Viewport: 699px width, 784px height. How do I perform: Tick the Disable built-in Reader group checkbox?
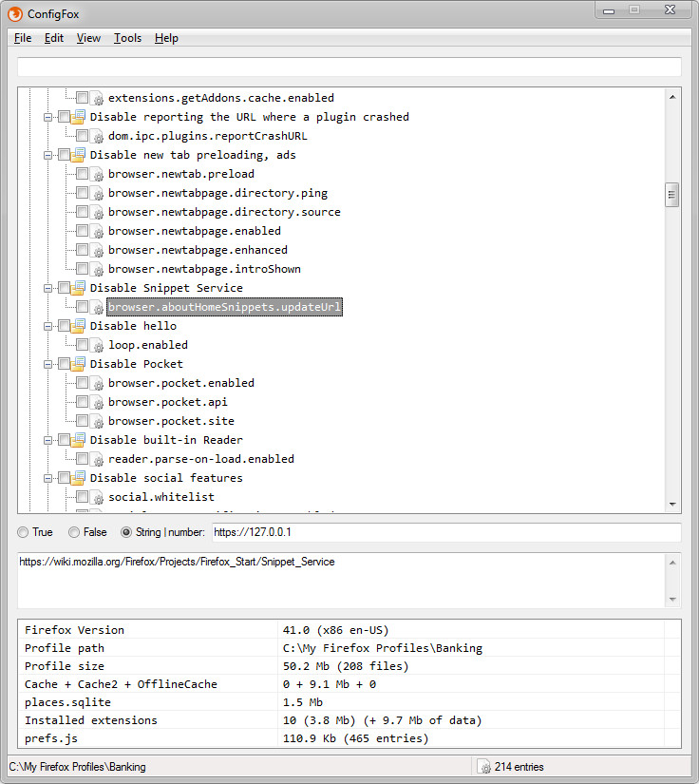pos(64,440)
